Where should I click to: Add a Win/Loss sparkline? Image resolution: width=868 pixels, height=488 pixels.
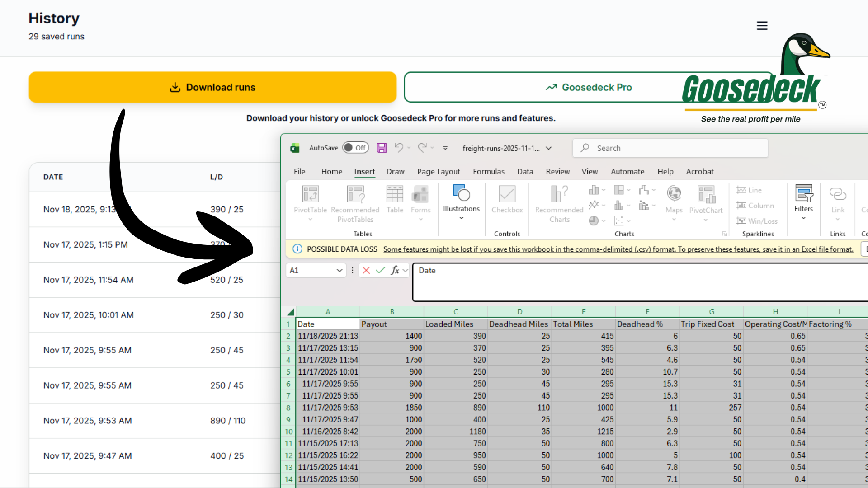pyautogui.click(x=757, y=221)
